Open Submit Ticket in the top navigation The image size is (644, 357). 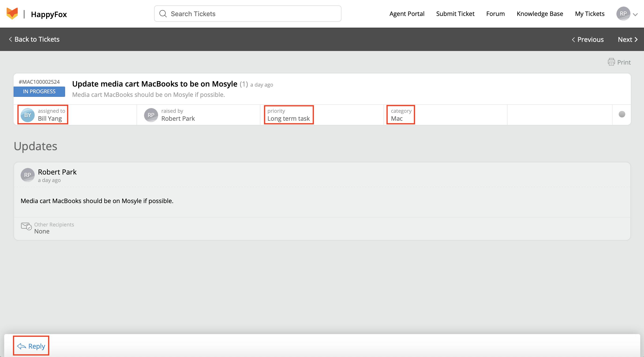coord(455,14)
